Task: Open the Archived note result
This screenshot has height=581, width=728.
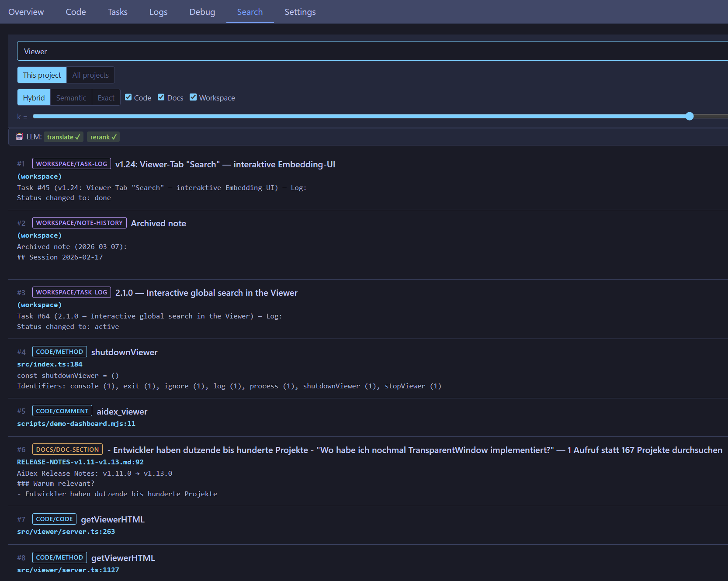Action: [x=159, y=223]
